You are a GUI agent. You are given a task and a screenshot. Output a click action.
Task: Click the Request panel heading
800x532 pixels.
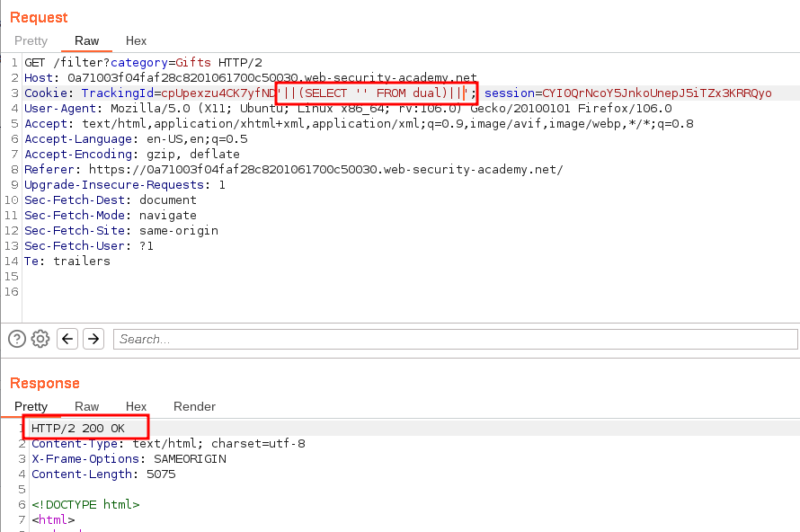coord(39,17)
